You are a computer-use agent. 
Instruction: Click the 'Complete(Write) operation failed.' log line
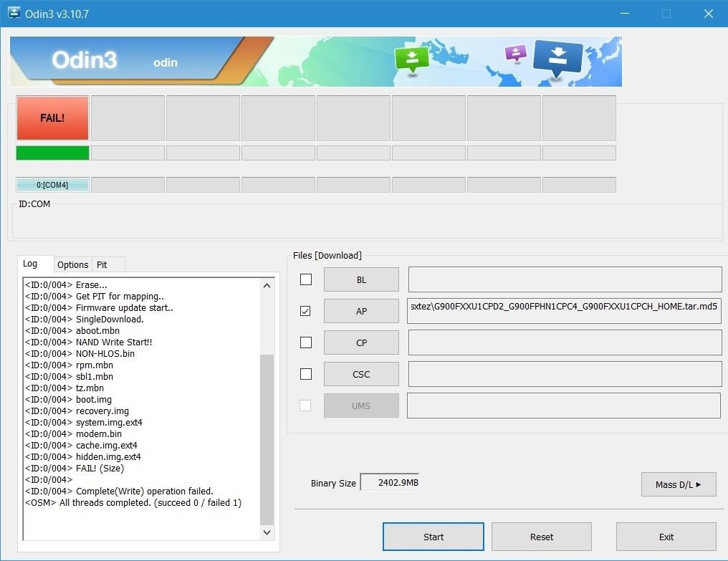(119, 491)
